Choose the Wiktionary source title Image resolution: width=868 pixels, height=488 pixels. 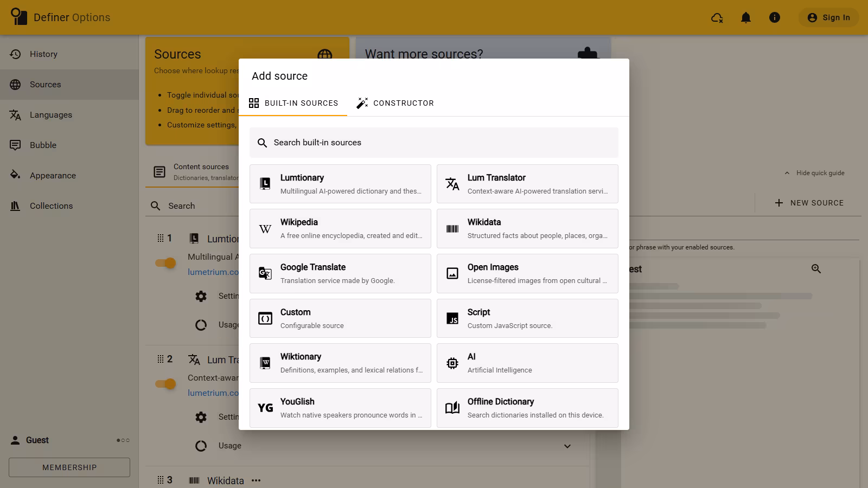click(x=301, y=357)
